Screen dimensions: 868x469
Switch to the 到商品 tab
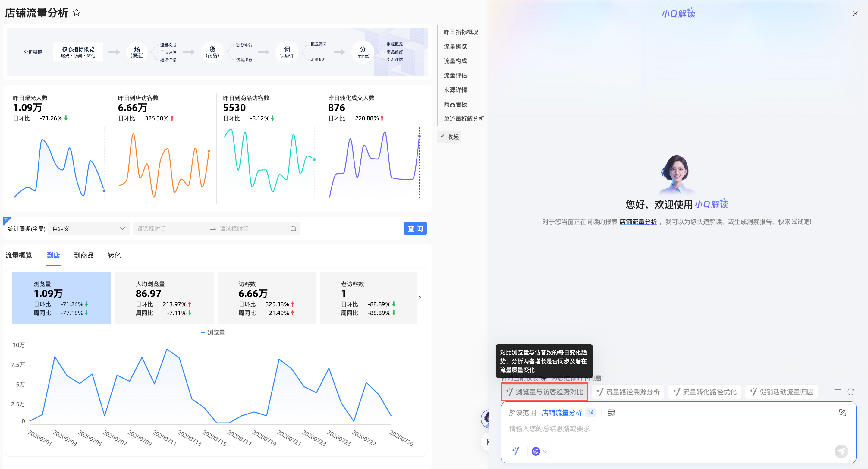[x=83, y=255]
